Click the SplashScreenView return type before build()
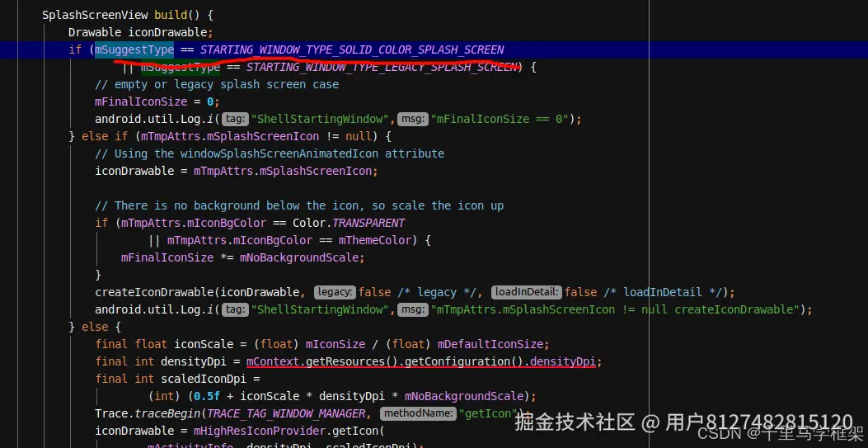The height and width of the screenshot is (448, 868). [94, 15]
